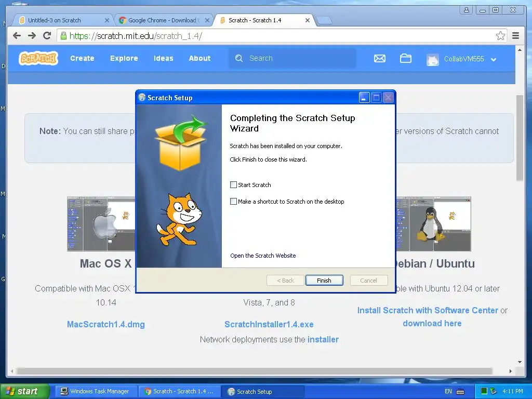Click the Chrome user profile button in title bar
The image size is (532, 399).
tap(467, 10)
